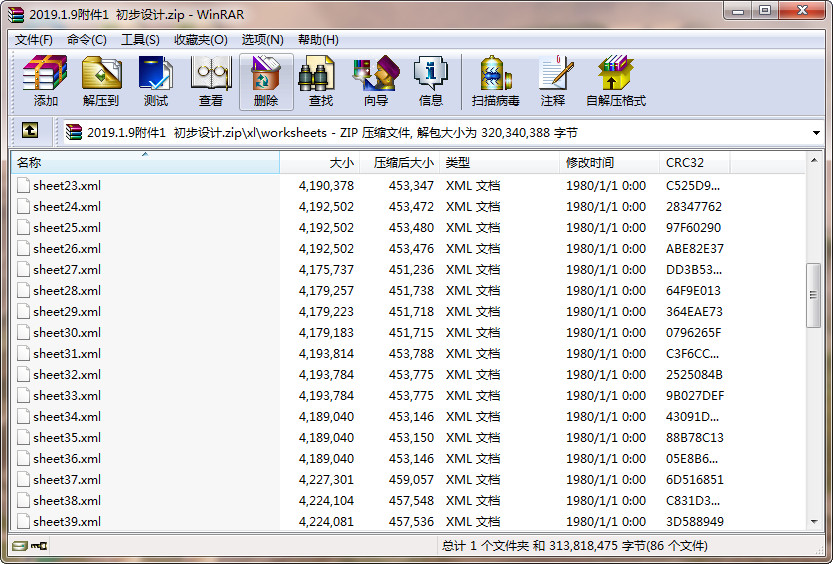Click packed size value 451,236
The height and width of the screenshot is (564, 833).
click(411, 270)
